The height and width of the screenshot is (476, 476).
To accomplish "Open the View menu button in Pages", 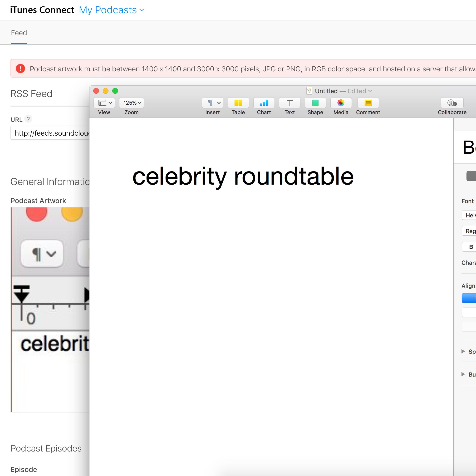I will point(104,103).
